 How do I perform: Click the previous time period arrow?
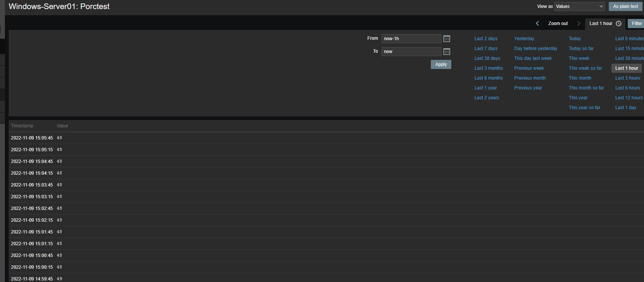(537, 23)
